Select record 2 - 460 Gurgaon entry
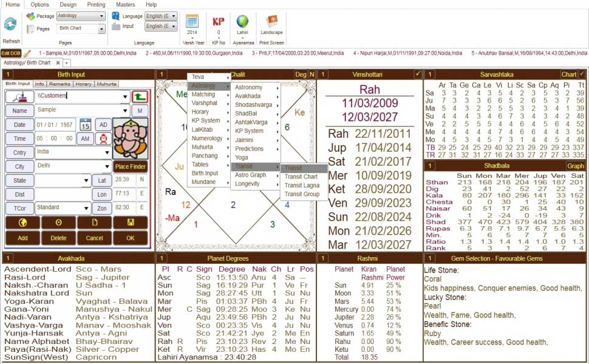 pos(194,53)
